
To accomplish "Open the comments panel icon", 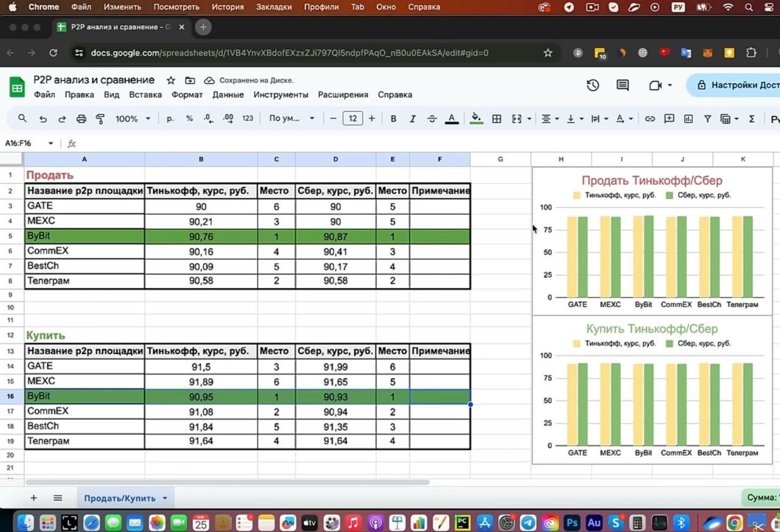I will [622, 85].
